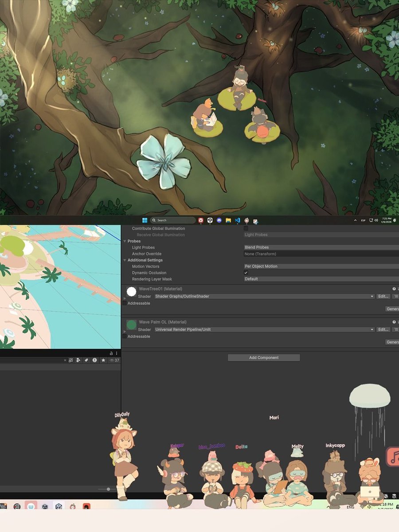Screen dimensions: 399x532
Task: Open the volume icon in the upper tray
Action: [x=376, y=220]
